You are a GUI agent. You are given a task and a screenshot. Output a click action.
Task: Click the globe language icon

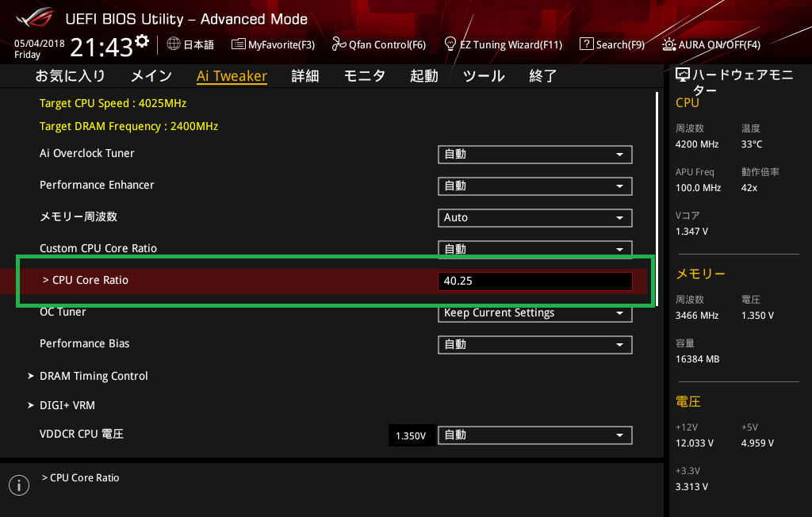(x=174, y=44)
